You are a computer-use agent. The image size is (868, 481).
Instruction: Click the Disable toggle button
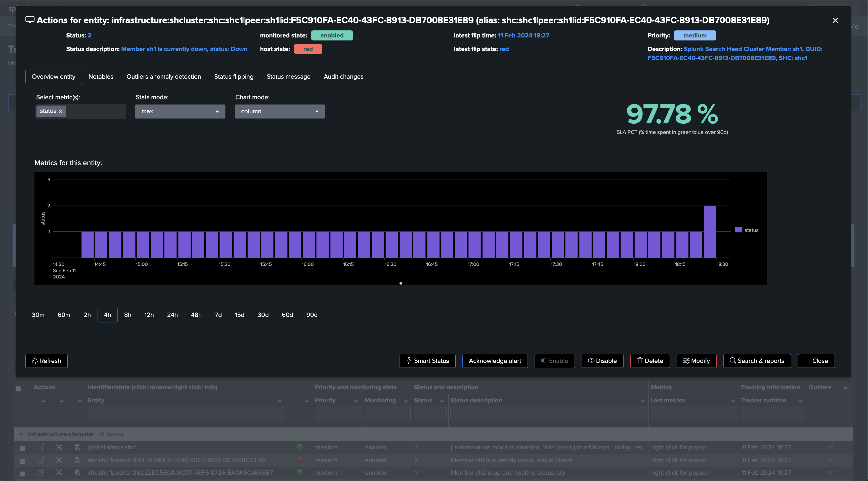click(602, 361)
